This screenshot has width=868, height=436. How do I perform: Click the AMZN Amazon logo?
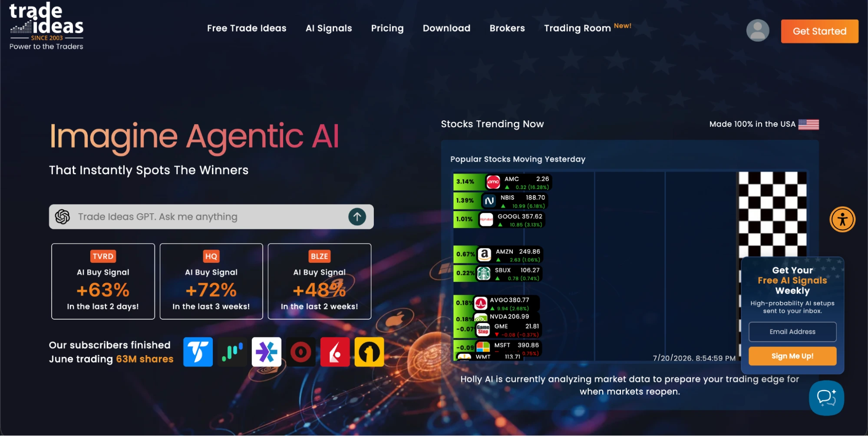[x=484, y=255]
